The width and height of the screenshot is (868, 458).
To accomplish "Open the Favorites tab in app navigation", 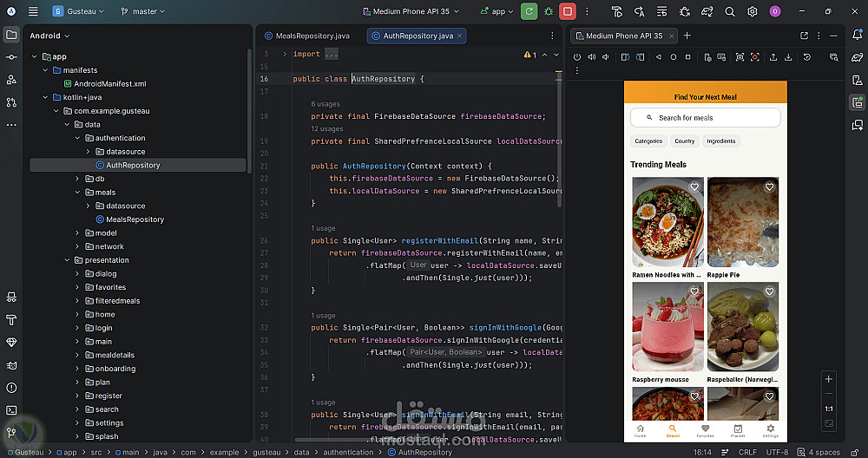I will [705, 430].
